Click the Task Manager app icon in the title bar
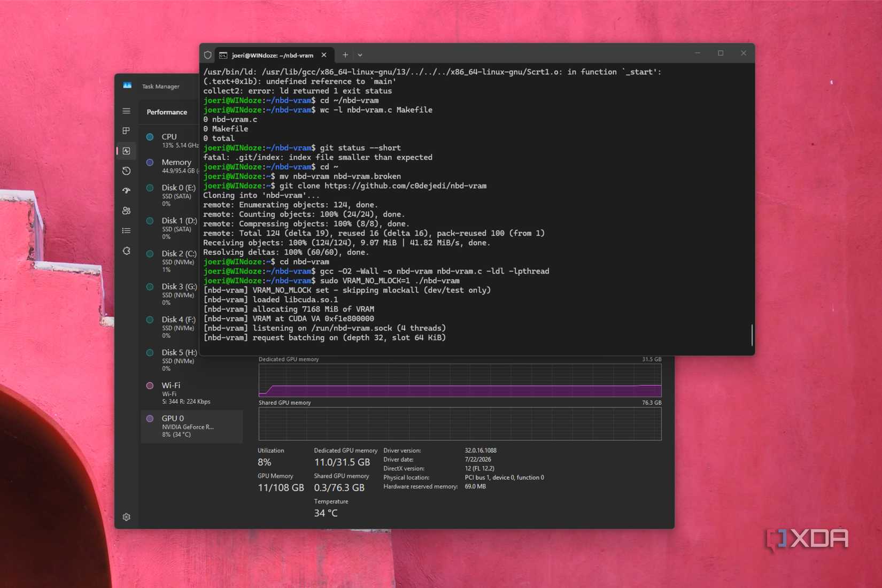882x588 pixels. point(127,86)
